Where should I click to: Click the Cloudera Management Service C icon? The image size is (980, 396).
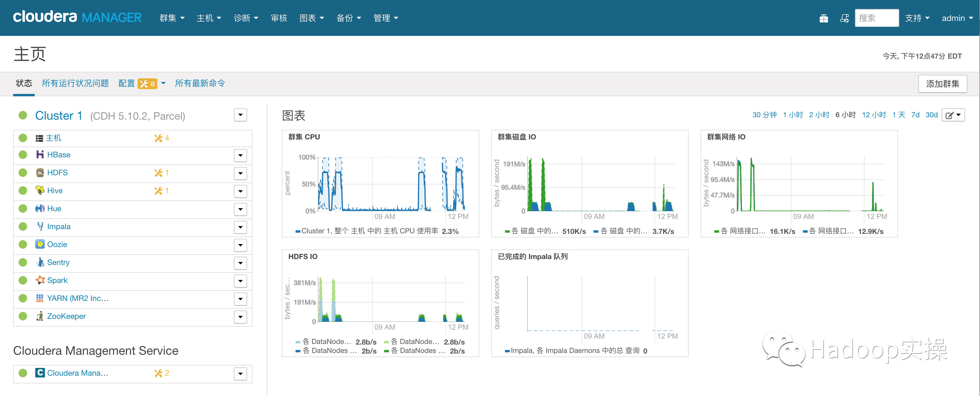(x=40, y=372)
